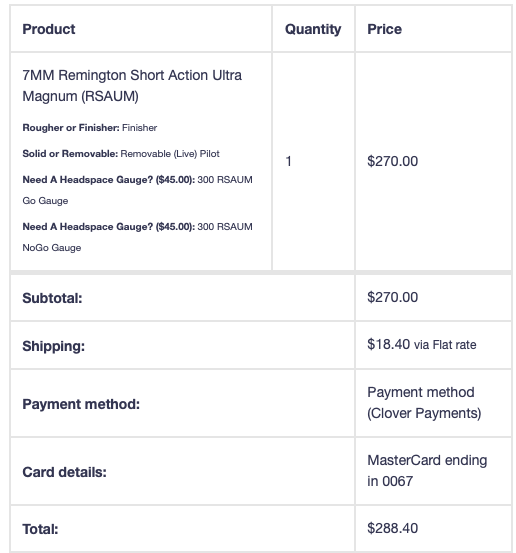Viewport: 516px width, 553px height.
Task: Open the 7MM Remington Short Action Ultra Magnum product
Action: (x=132, y=86)
